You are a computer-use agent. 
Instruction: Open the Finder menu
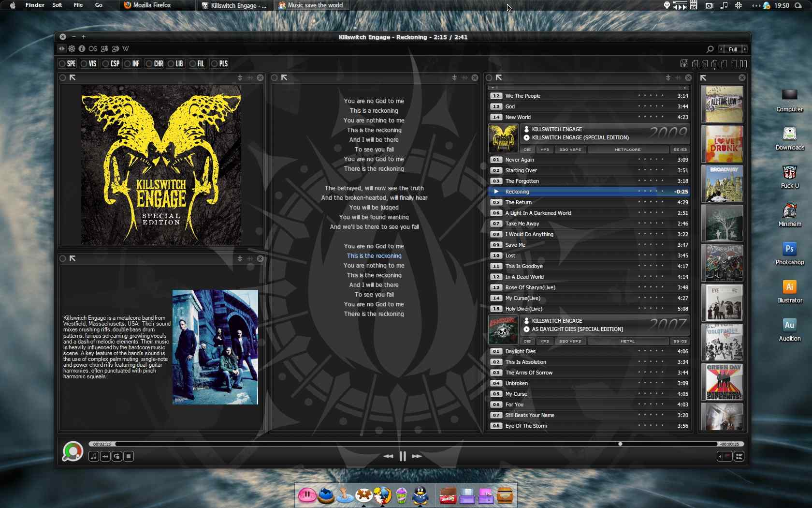(35, 5)
